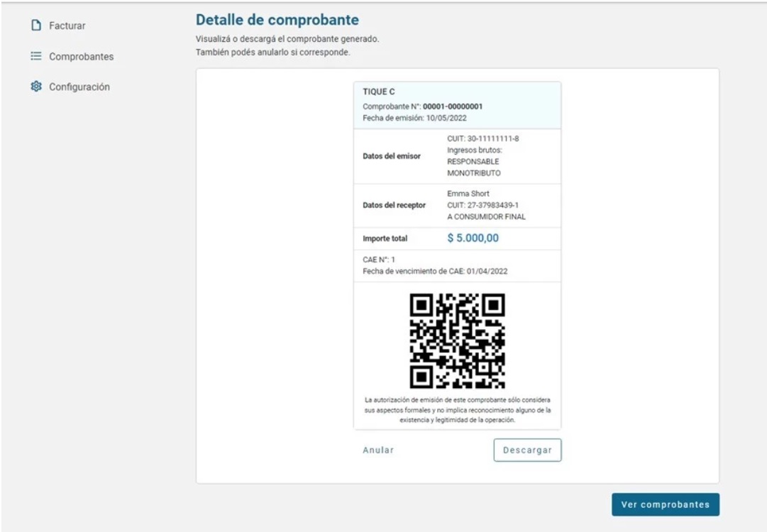Viewport: 767px width, 532px height.
Task: Click the También podés anularlo text
Action: coord(273,52)
